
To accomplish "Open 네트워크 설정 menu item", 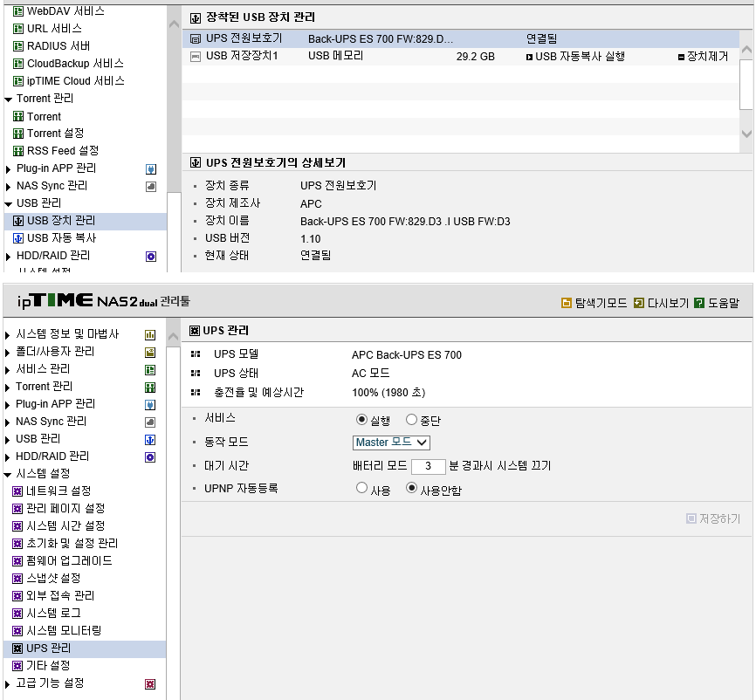I will tap(58, 491).
